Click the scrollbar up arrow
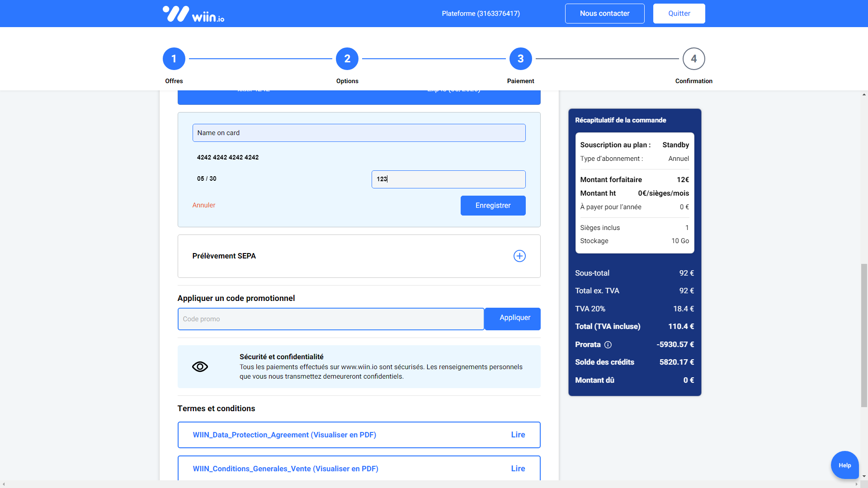 tap(864, 95)
